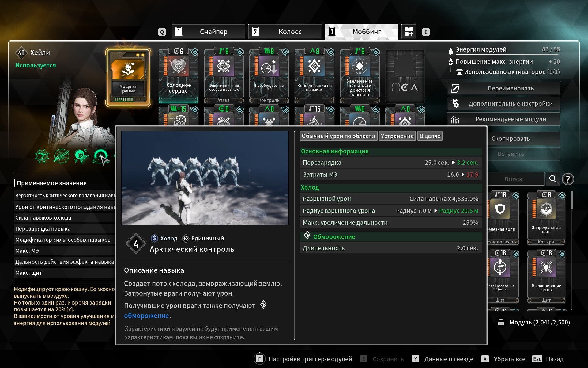588x368 pixels.
Task: Click the Железная воля module card
Action: (x=503, y=218)
